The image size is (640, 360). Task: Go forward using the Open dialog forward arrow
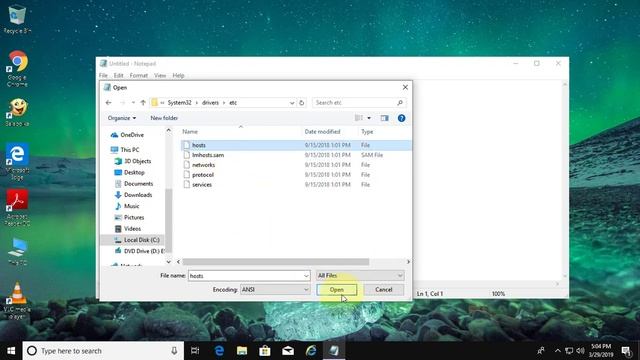point(122,103)
